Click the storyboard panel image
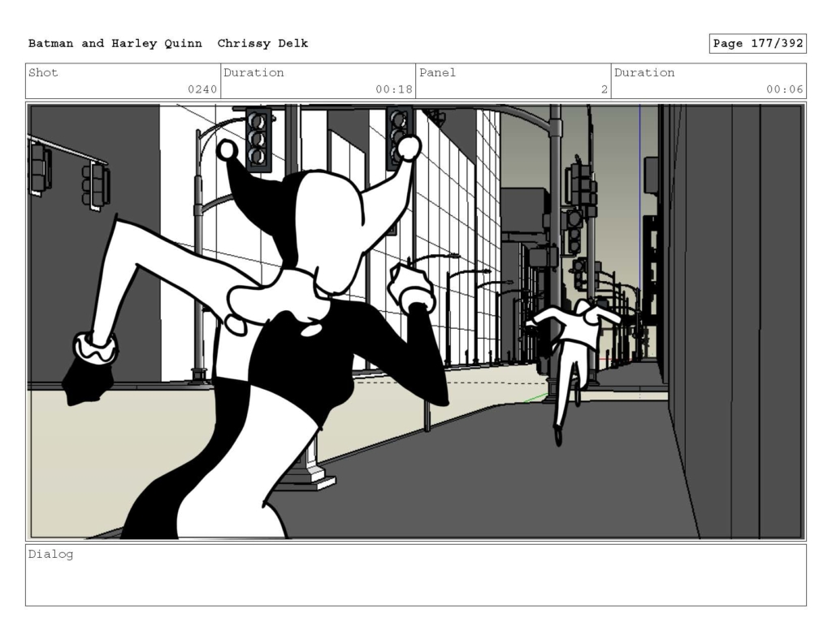The height and width of the screenshot is (644, 832). [x=416, y=322]
